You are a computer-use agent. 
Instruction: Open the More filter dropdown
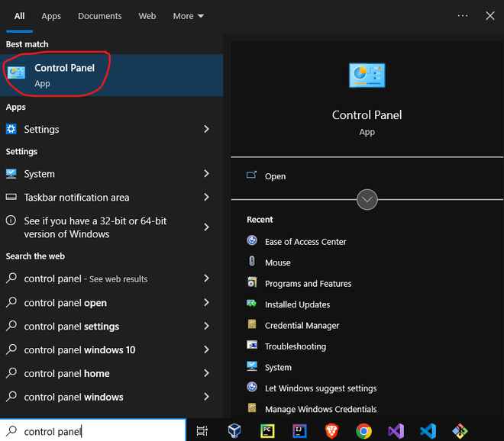coord(188,16)
